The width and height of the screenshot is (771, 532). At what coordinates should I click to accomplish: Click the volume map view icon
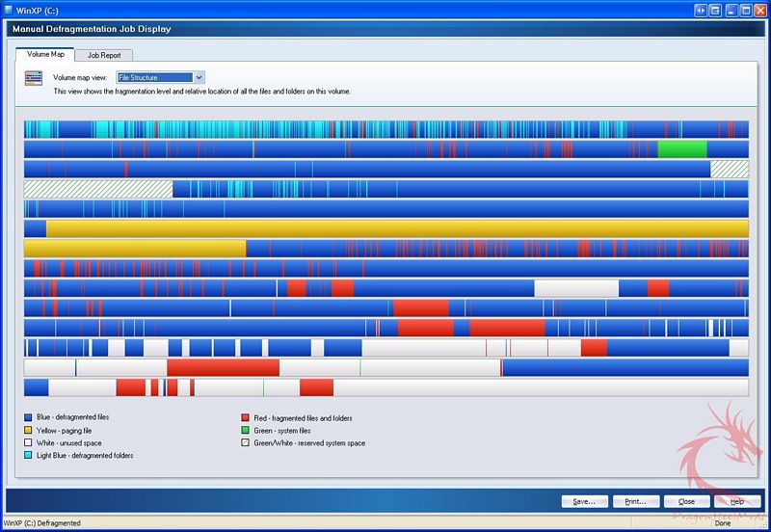click(33, 78)
